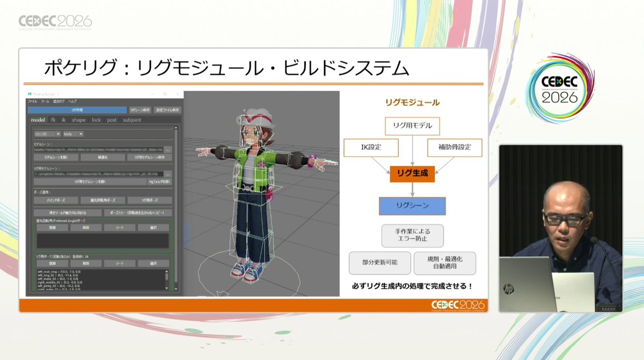The width and height of the screenshot is (644, 360).
Task: Select the left_index_03 list entry
Action: click(59, 280)
